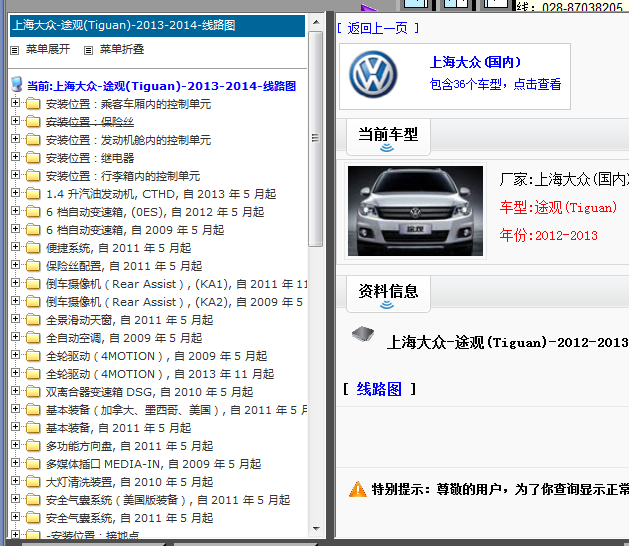
Task: Expand the 倒车摄像机 (KA2) node
Action: (15, 301)
